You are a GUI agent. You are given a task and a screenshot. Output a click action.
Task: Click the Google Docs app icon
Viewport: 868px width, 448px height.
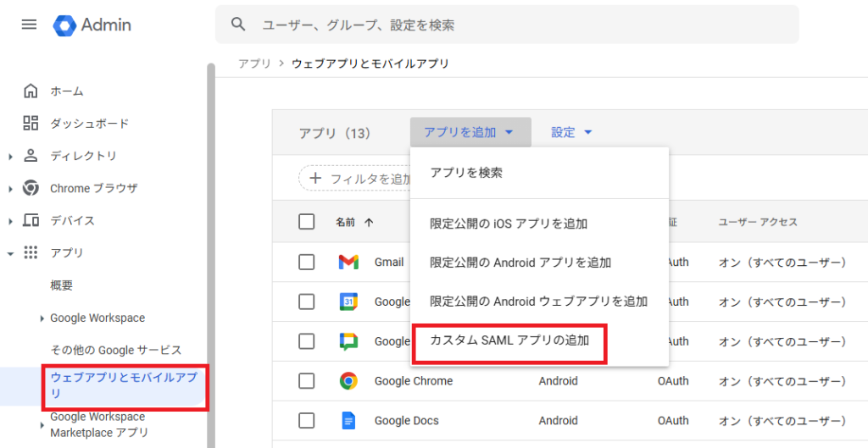[x=348, y=421]
